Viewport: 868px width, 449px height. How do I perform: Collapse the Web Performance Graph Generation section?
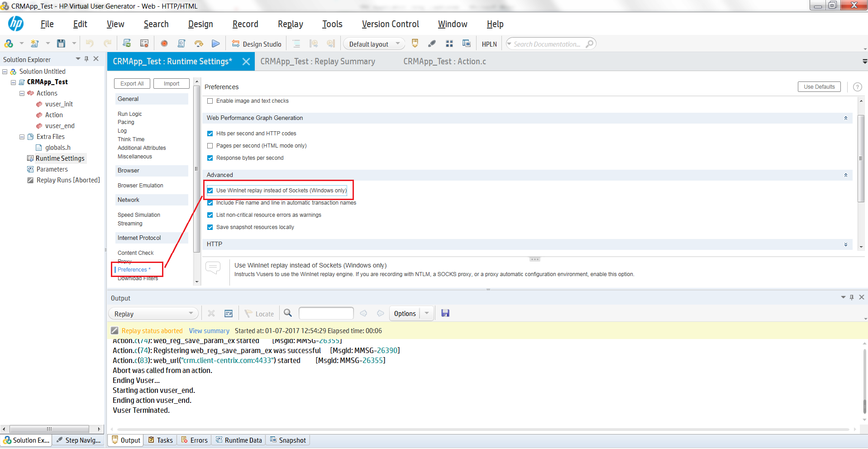pyautogui.click(x=845, y=118)
